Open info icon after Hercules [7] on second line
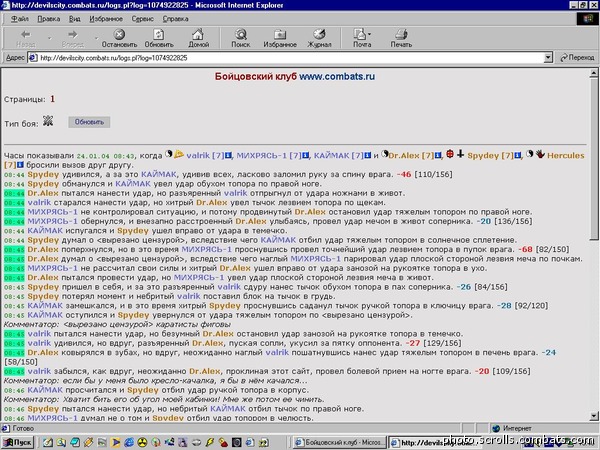The width and height of the screenshot is (600, 450). click(x=20, y=165)
